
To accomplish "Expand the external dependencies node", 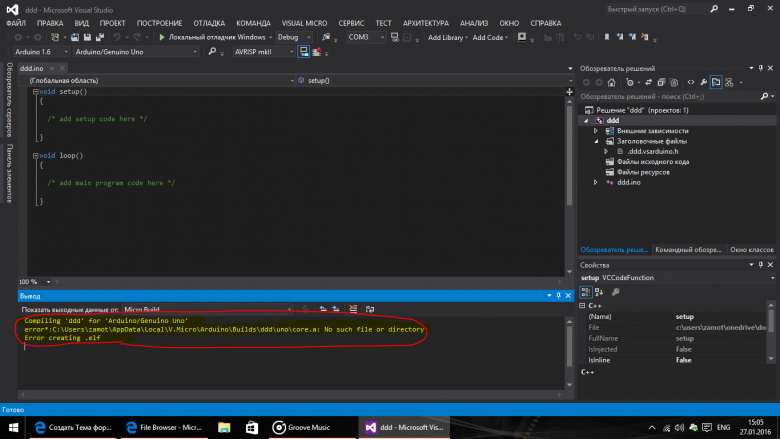I will click(595, 131).
